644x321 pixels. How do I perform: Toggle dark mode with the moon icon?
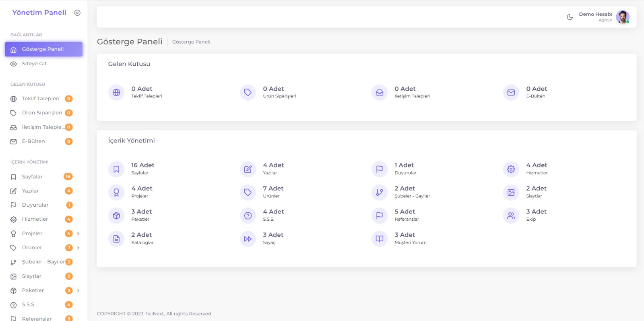tap(570, 17)
